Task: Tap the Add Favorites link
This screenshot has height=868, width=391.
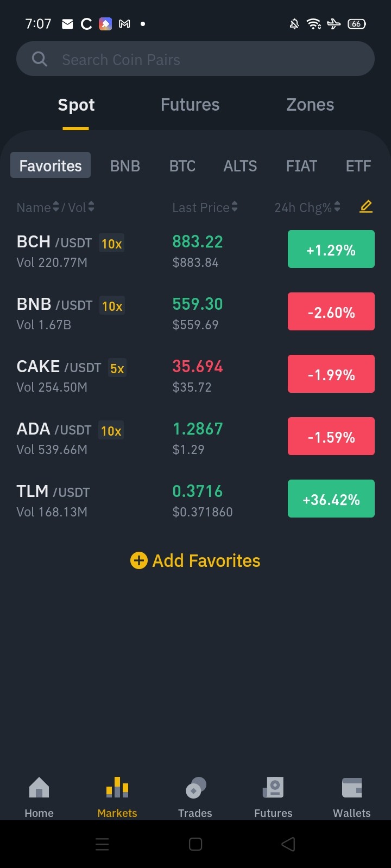Action: (x=195, y=560)
